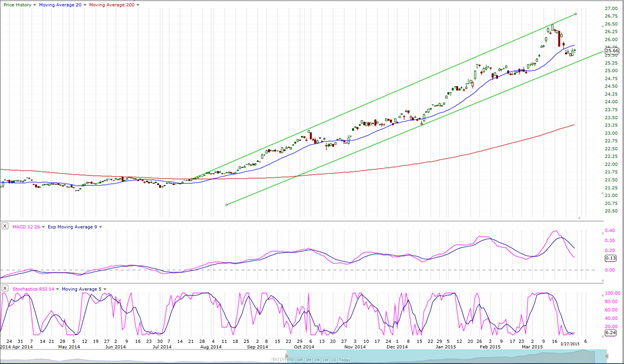
Task: Switch range to 3M
Action: [x=308, y=360]
